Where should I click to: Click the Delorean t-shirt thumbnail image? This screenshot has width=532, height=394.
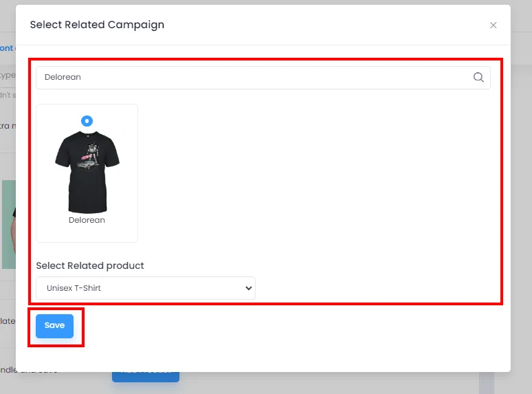[x=87, y=172]
